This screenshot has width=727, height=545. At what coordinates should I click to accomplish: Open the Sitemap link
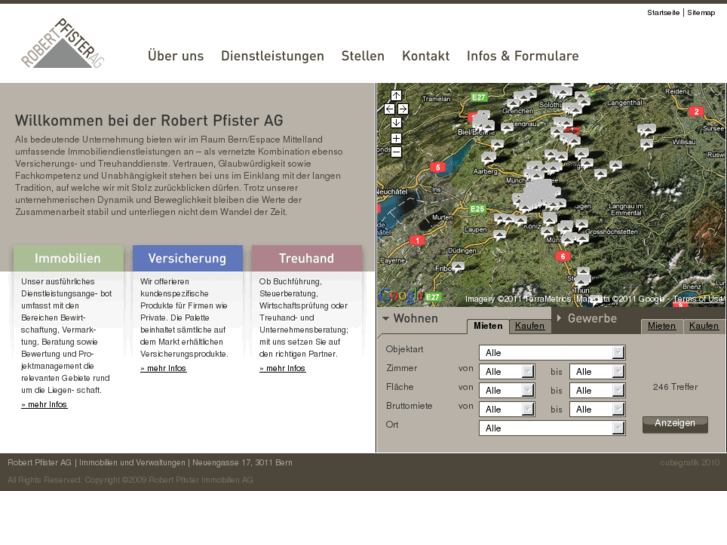(701, 13)
